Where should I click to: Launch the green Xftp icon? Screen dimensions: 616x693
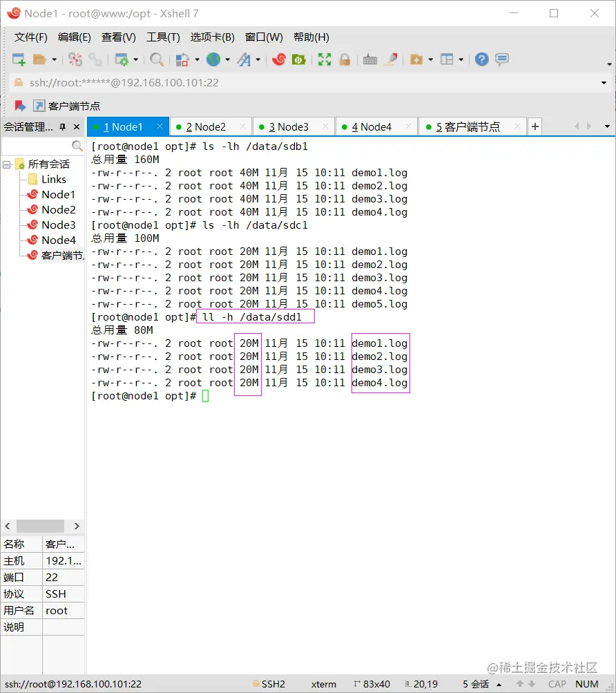pyautogui.click(x=299, y=59)
